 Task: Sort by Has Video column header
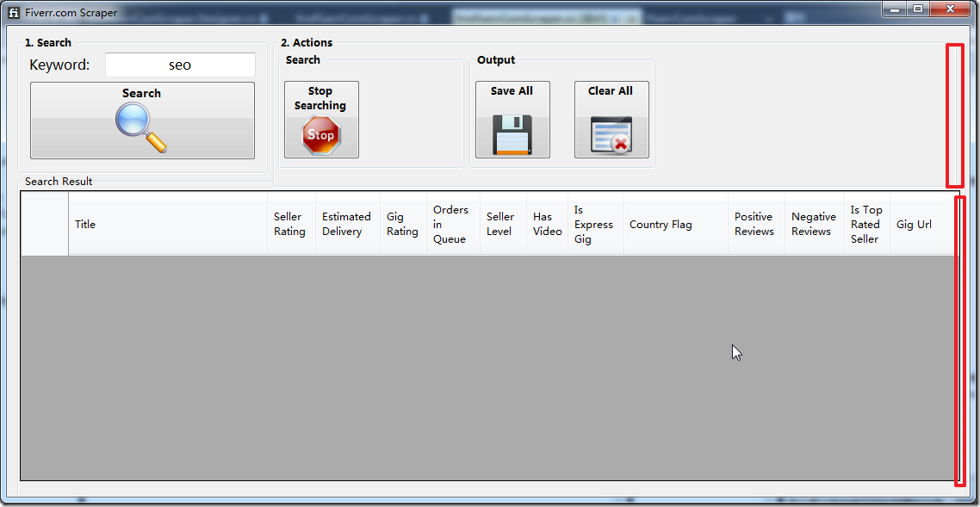[x=547, y=224]
